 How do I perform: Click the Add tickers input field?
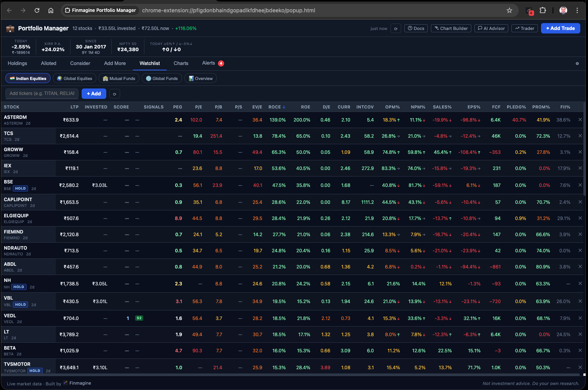42,93
